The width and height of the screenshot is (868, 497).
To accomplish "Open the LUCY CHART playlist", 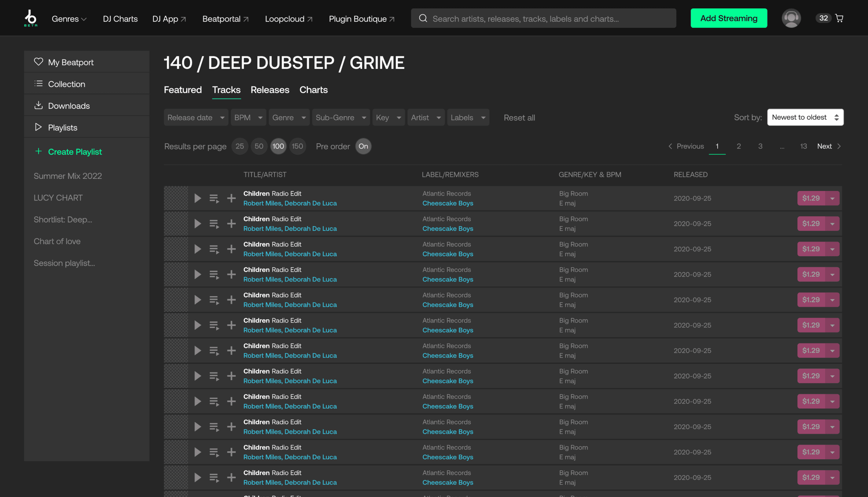I will tap(58, 198).
